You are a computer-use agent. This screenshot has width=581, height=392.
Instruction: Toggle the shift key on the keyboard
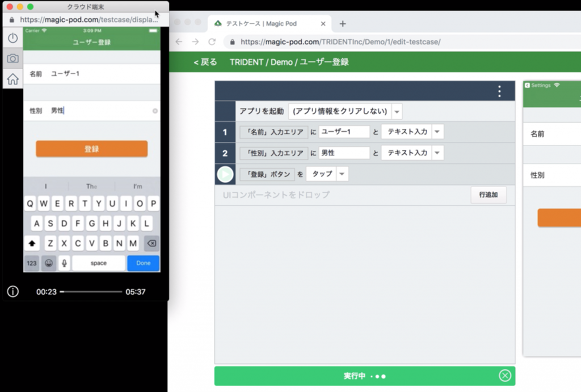click(32, 243)
